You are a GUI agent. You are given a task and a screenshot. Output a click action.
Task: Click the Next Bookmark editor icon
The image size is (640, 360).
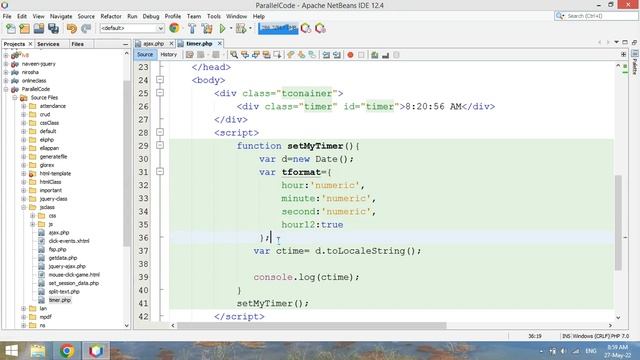pyautogui.click(x=301, y=55)
